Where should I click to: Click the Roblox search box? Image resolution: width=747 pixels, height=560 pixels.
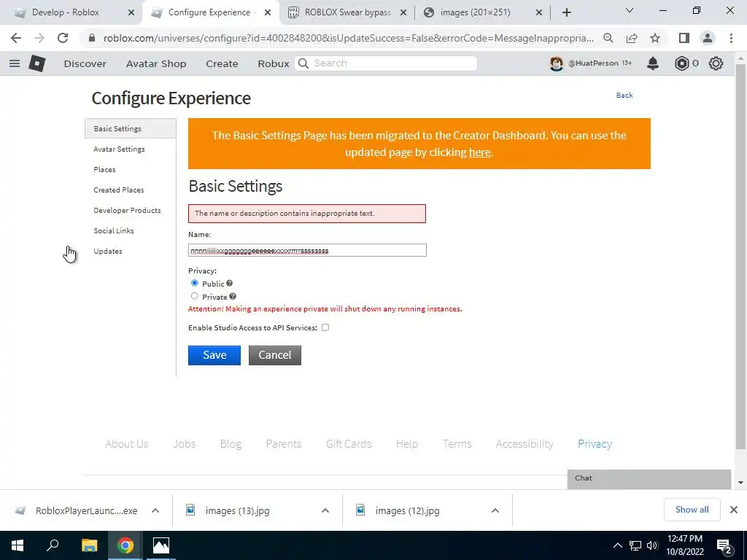click(385, 63)
